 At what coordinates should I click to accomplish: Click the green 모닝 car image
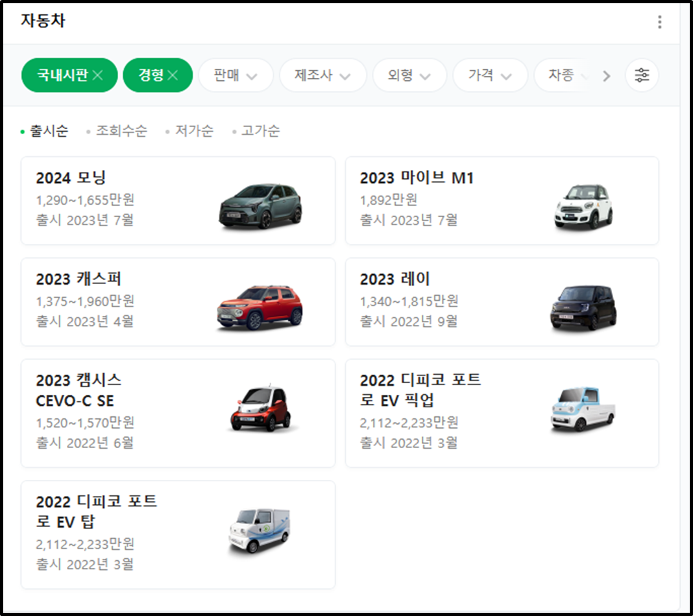[261, 206]
